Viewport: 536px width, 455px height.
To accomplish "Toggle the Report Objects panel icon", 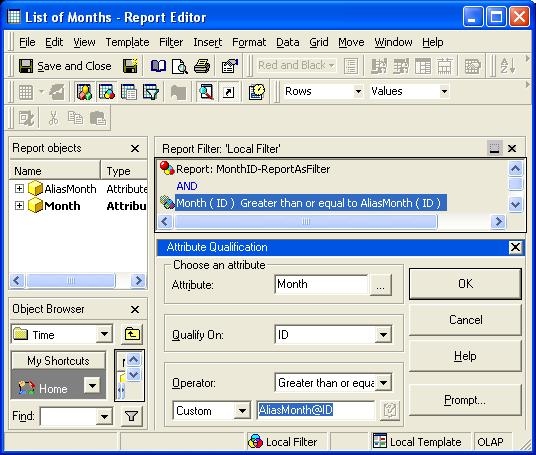I will pos(84,92).
